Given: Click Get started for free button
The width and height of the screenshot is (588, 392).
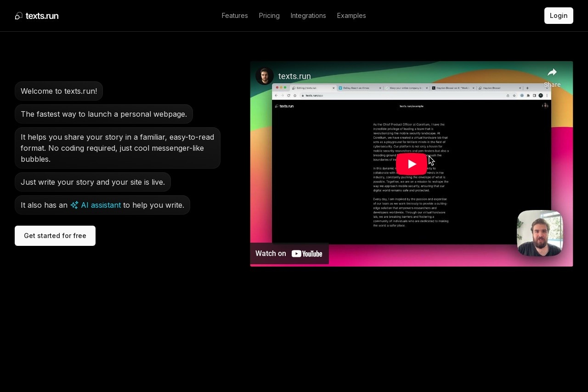Looking at the screenshot, I should [55, 236].
